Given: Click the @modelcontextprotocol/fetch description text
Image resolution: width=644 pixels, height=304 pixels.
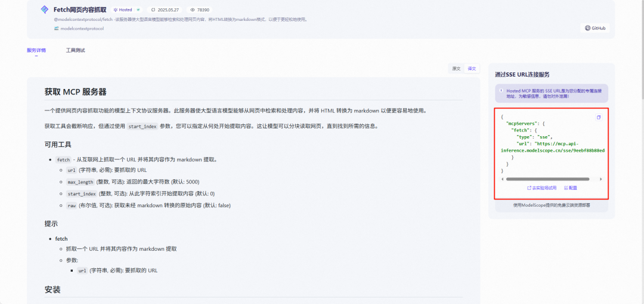Looking at the screenshot, I should pyautogui.click(x=181, y=19).
